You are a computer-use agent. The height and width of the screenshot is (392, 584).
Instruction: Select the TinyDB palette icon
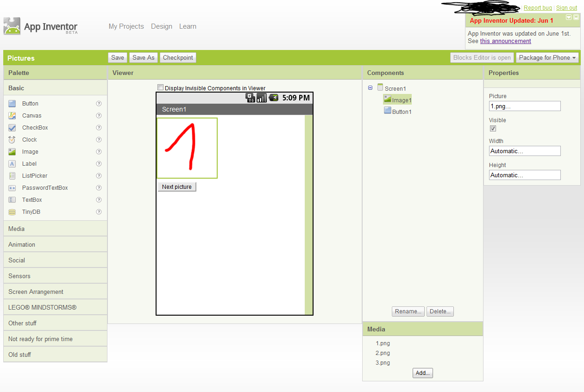[x=12, y=212]
